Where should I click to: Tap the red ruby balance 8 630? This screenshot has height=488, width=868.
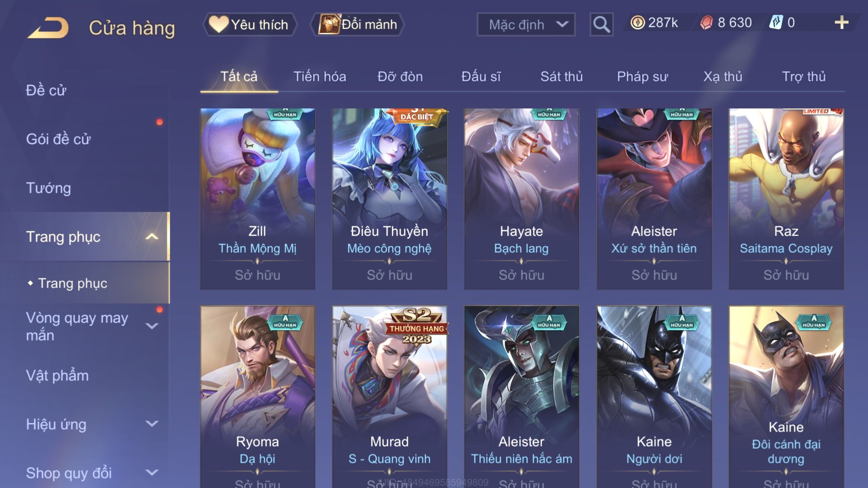[x=726, y=22]
